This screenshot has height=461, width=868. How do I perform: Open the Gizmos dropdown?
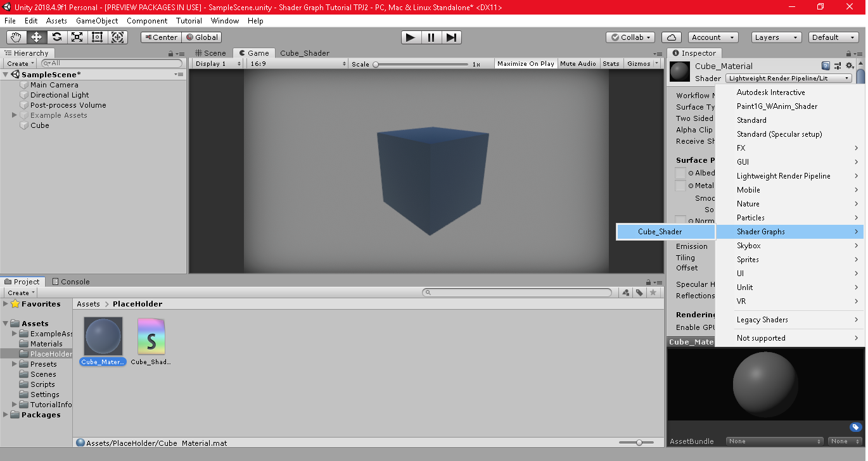[642, 64]
